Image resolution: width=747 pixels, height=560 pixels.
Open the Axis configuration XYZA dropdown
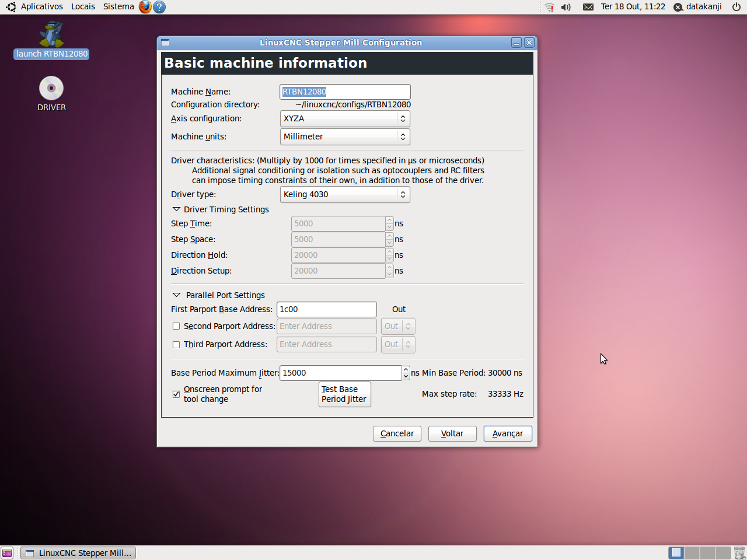pos(345,118)
